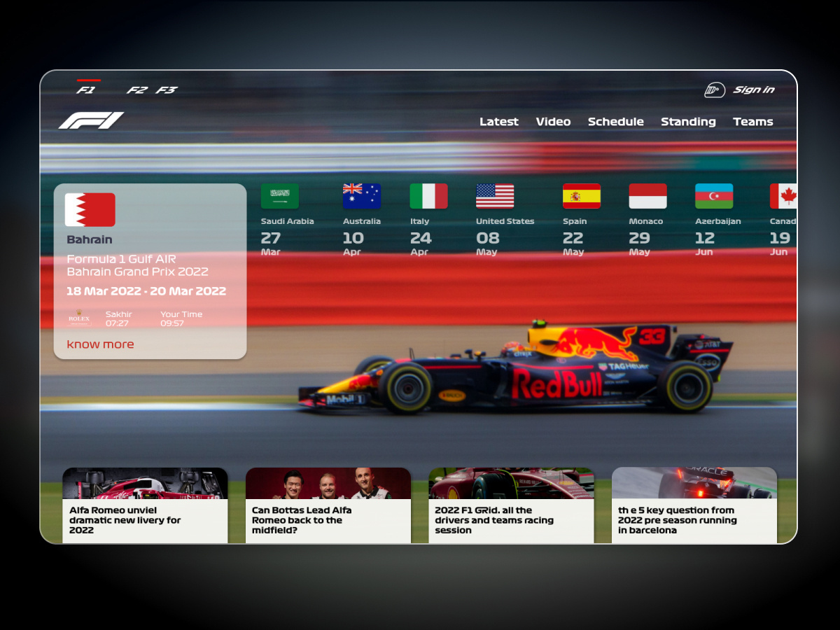The image size is (840, 630).
Task: Open the Bottas Alfa Romeo article image
Action: 328,483
